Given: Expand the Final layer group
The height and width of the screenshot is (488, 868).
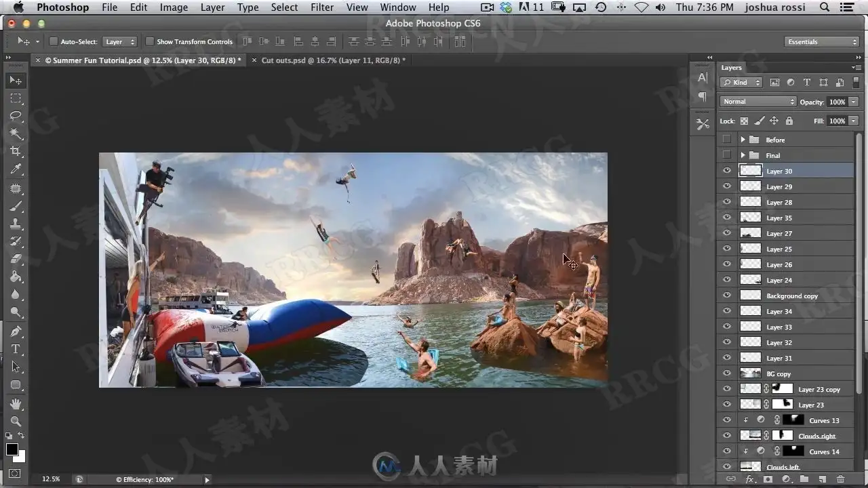Looking at the screenshot, I should click(743, 155).
